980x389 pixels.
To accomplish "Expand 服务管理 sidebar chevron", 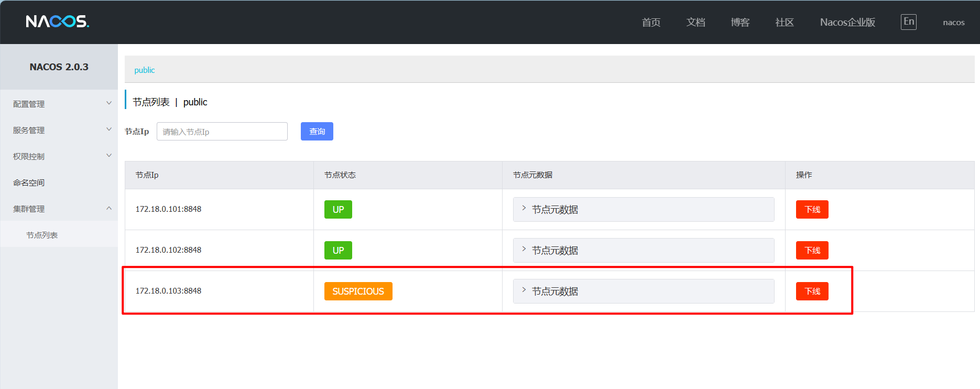I will 109,129.
